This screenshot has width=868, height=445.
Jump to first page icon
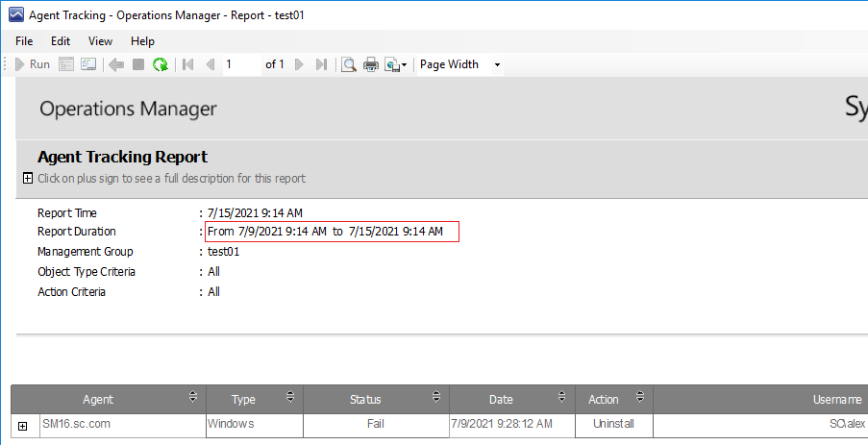[188, 64]
